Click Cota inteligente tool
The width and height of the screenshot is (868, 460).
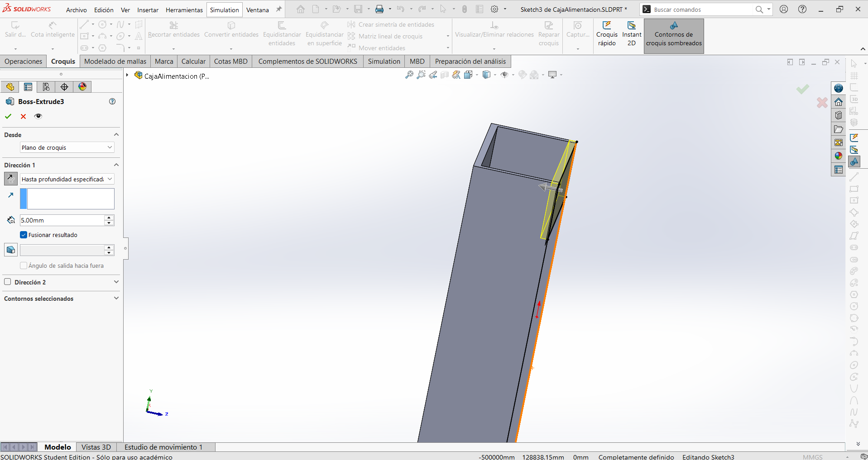53,30
